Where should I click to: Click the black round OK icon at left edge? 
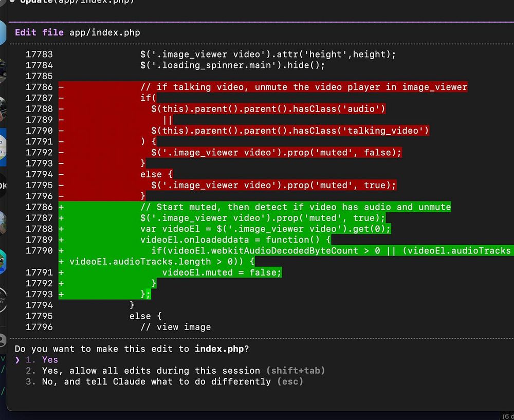pos(3,186)
